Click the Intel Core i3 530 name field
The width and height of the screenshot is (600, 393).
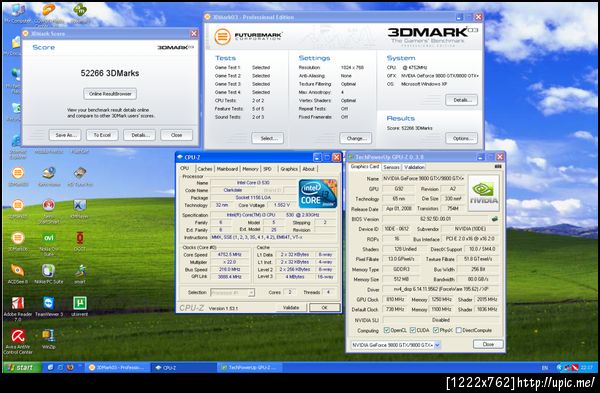click(253, 183)
